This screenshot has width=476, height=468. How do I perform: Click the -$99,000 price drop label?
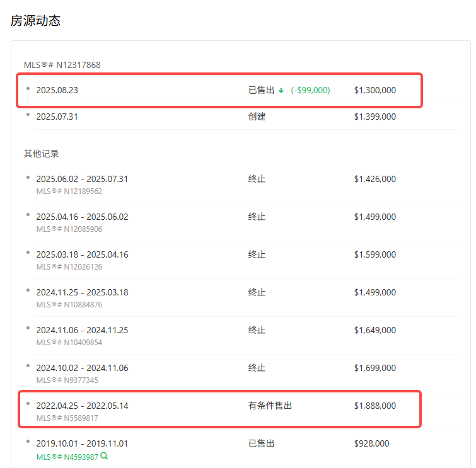point(310,90)
